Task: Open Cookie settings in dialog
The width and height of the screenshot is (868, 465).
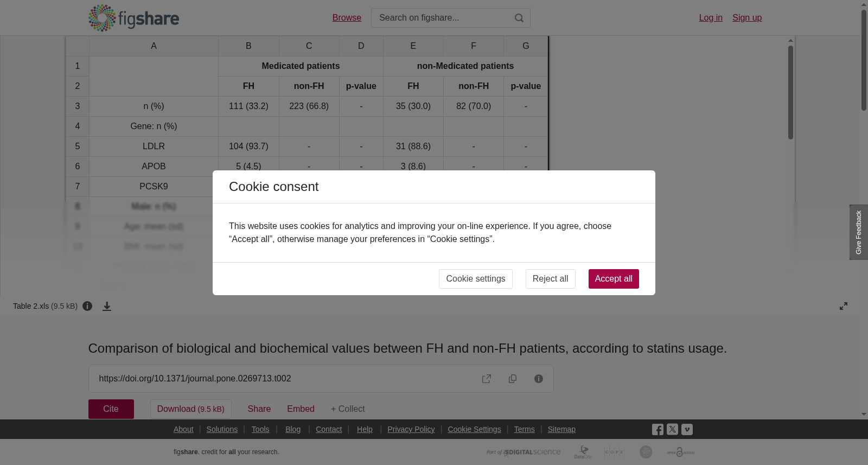Action: [476, 279]
